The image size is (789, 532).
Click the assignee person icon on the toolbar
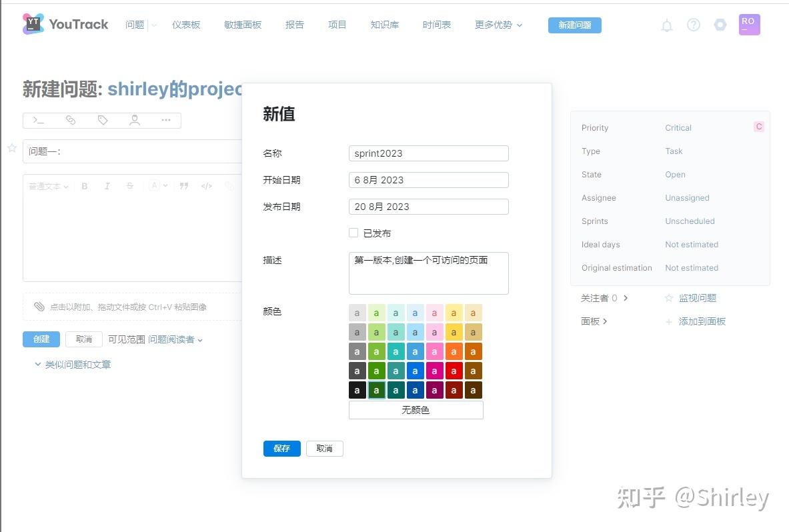coord(134,121)
